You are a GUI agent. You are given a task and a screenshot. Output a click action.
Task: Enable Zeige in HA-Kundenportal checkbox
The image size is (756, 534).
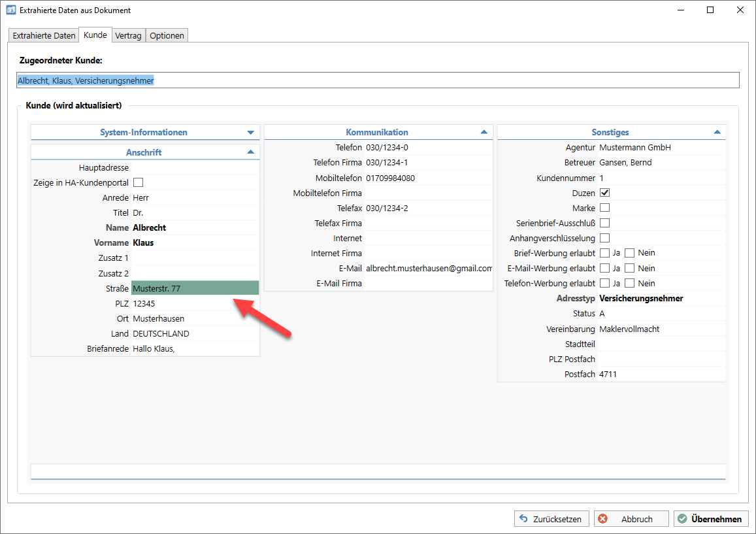[138, 182]
